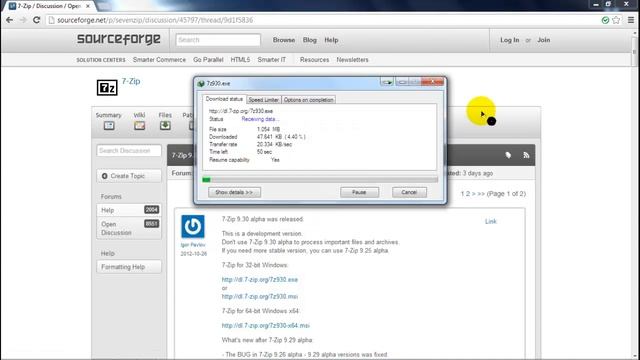Open the 7z930.msi download link
The height and width of the screenshot is (360, 640).
tap(260, 296)
